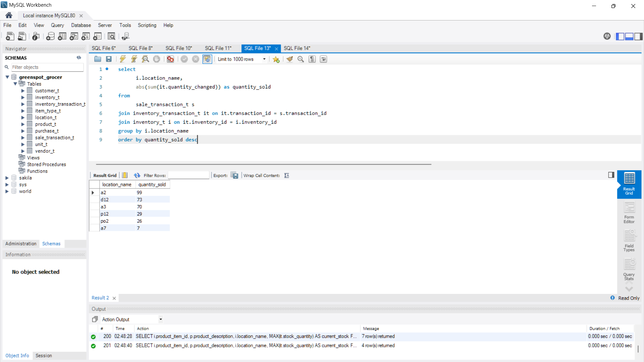Refresh the result grid data

pos(137,175)
